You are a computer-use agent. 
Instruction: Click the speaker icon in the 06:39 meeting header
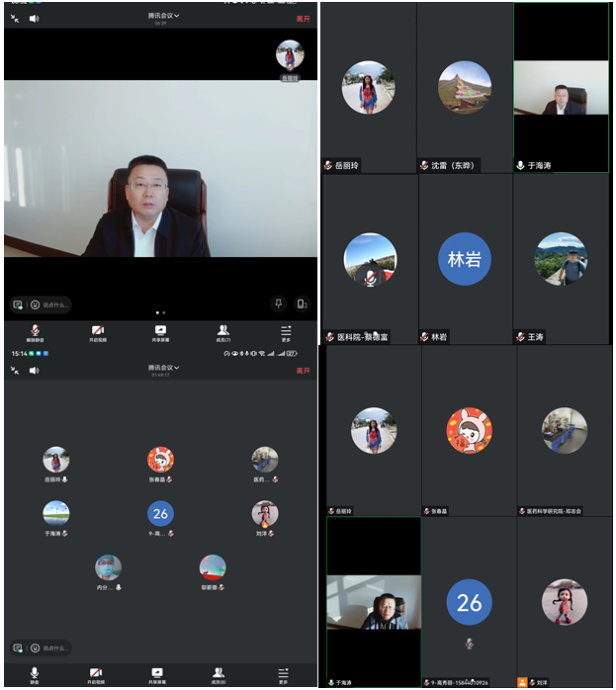coord(34,18)
